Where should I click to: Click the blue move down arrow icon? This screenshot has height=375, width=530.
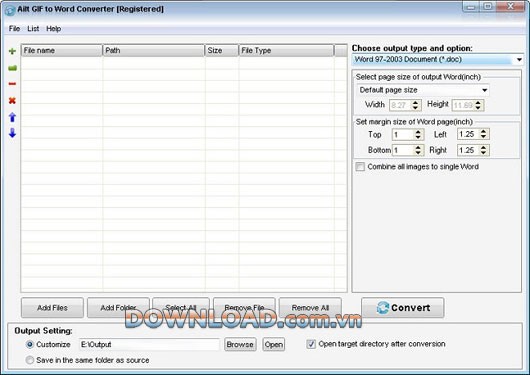(12, 133)
